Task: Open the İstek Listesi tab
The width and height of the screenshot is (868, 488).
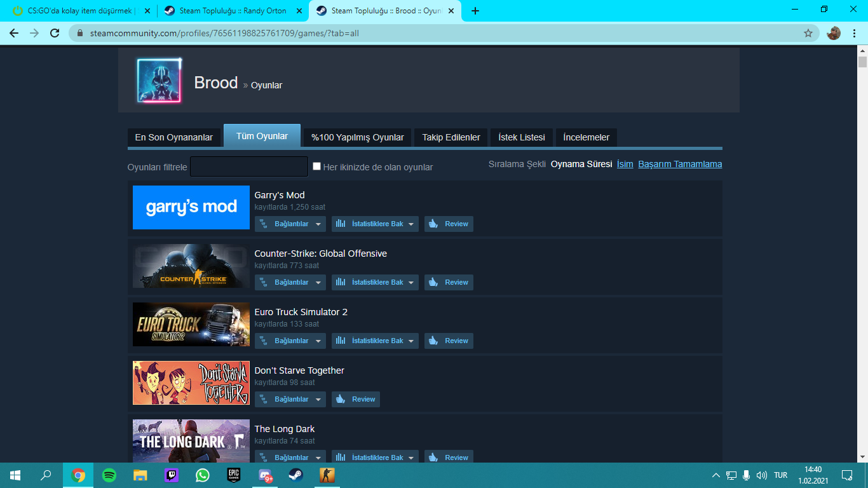Action: click(522, 137)
